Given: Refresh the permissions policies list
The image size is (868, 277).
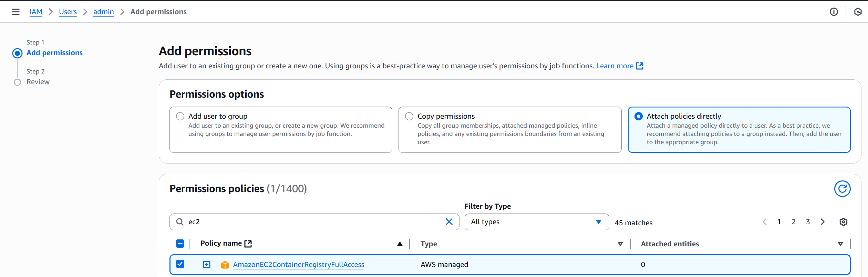Looking at the screenshot, I should 842,189.
